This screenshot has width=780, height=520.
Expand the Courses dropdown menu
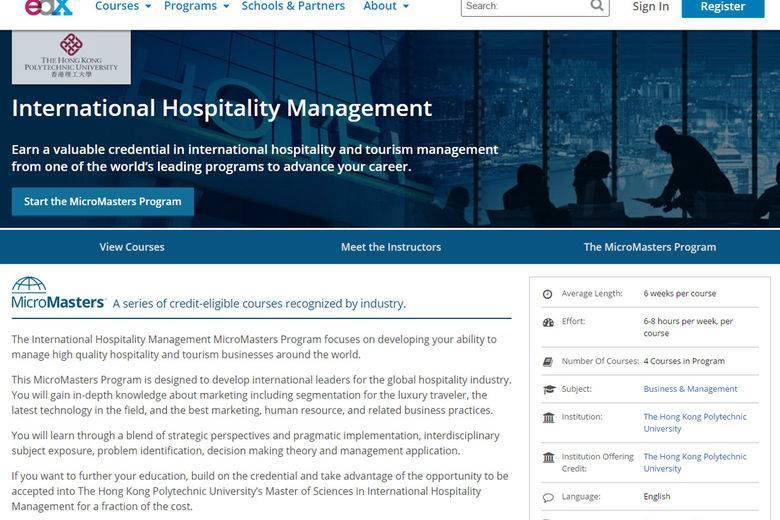(x=123, y=6)
